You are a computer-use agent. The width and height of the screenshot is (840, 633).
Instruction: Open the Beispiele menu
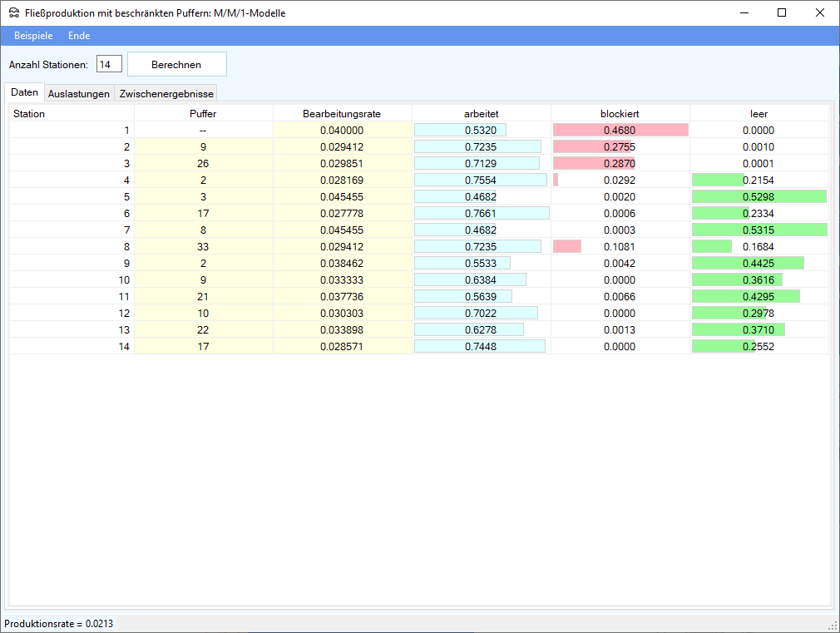33,36
